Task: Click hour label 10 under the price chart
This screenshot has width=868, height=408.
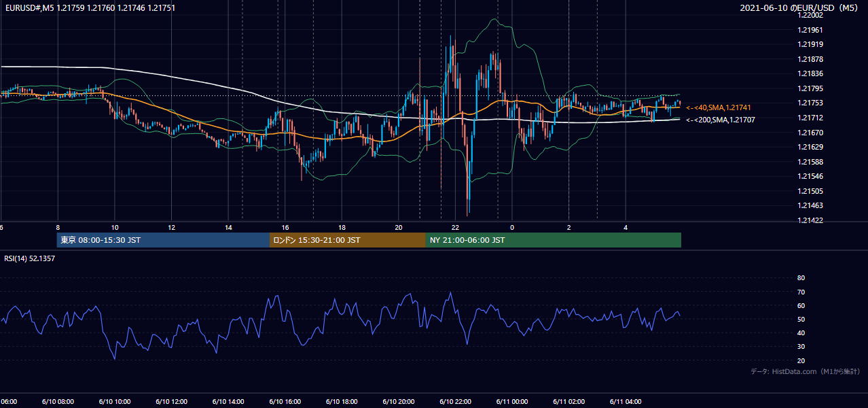Action: 115,227
